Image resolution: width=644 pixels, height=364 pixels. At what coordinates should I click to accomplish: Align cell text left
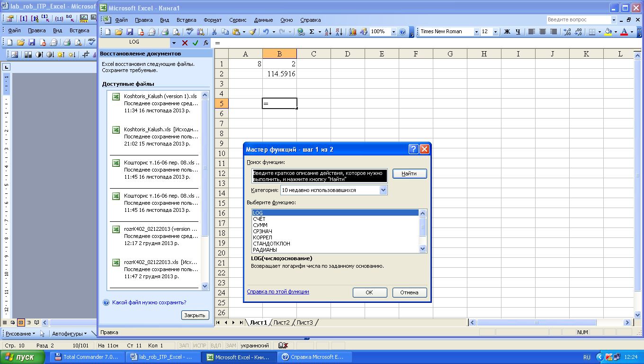(x=531, y=32)
